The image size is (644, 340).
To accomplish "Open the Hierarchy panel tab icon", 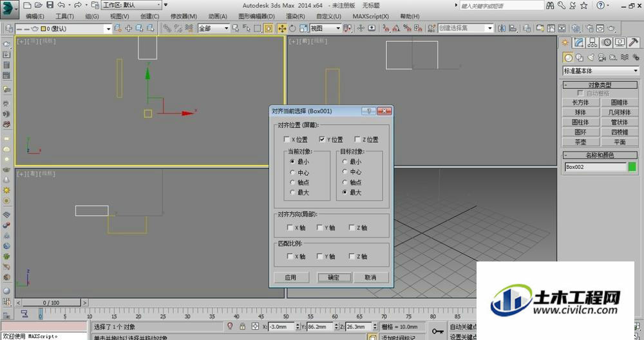I will tap(592, 42).
